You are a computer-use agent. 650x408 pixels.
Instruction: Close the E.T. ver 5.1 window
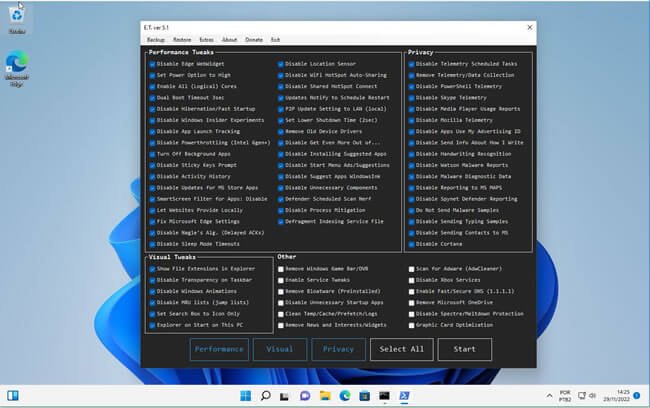point(529,27)
